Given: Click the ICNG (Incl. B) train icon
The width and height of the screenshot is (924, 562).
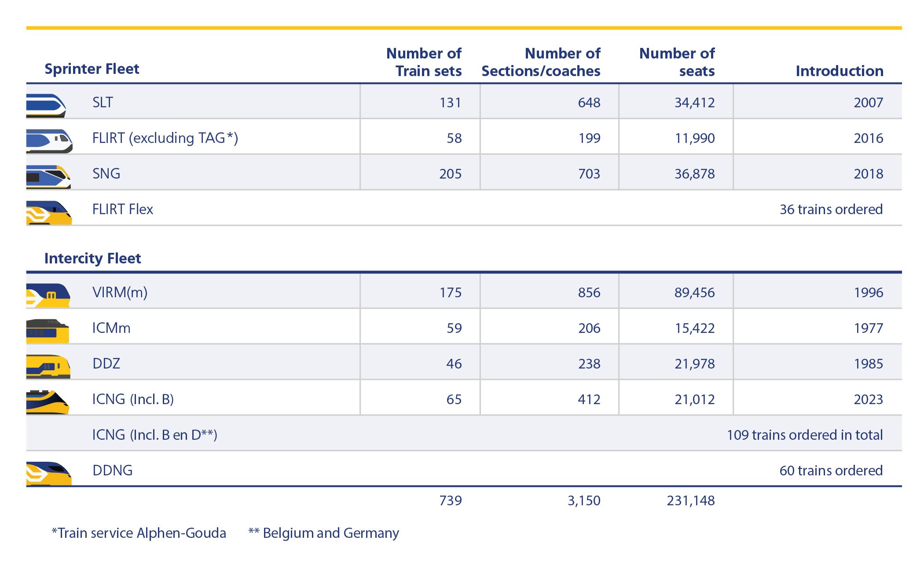Looking at the screenshot, I should [48, 402].
